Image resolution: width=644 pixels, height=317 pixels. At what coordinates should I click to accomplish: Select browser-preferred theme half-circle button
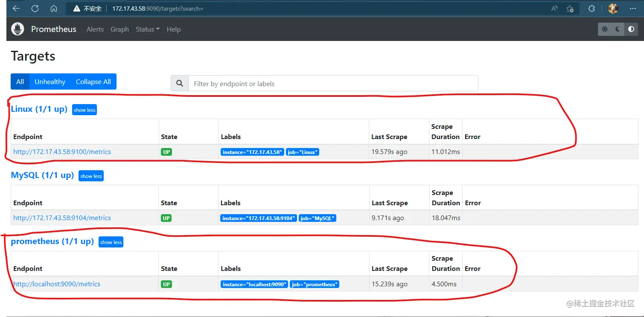[631, 29]
